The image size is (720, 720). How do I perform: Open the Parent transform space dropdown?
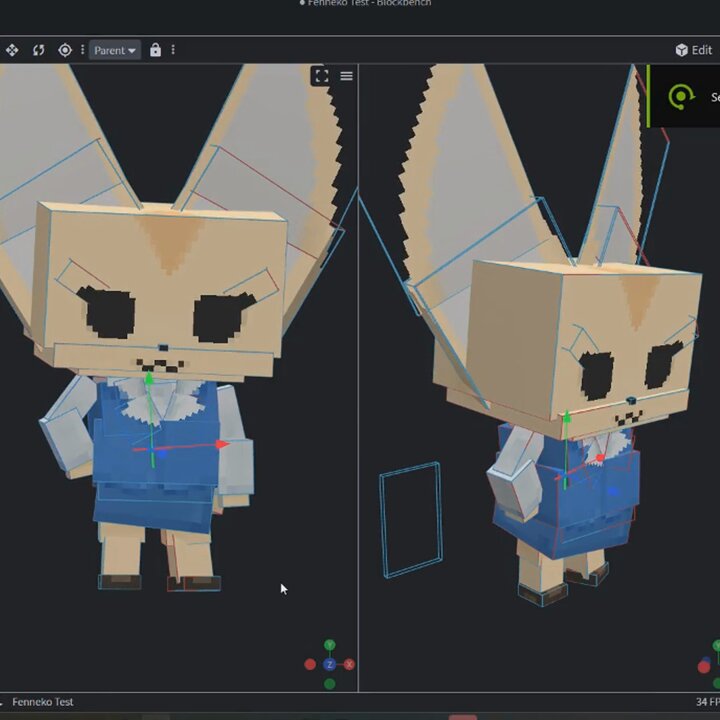[115, 50]
